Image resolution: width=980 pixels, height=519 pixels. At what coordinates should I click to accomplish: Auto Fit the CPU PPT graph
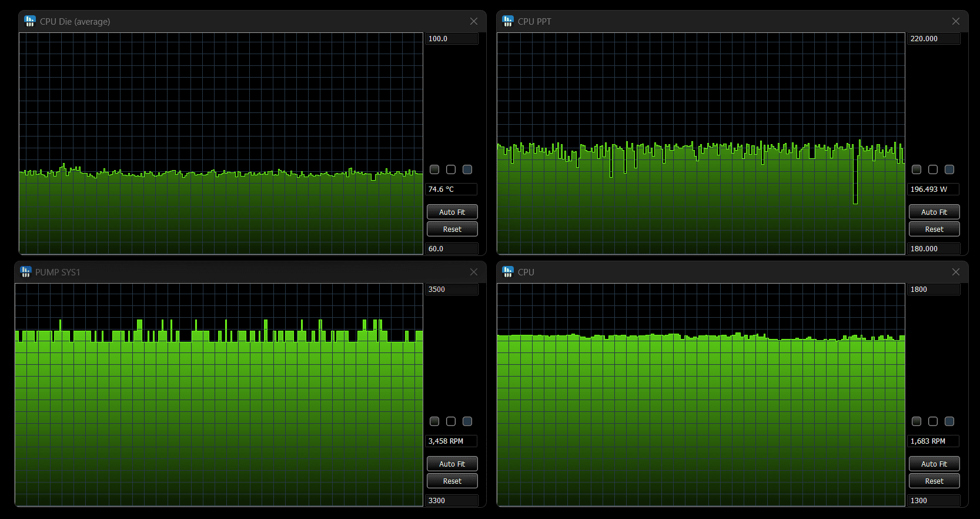click(x=934, y=212)
